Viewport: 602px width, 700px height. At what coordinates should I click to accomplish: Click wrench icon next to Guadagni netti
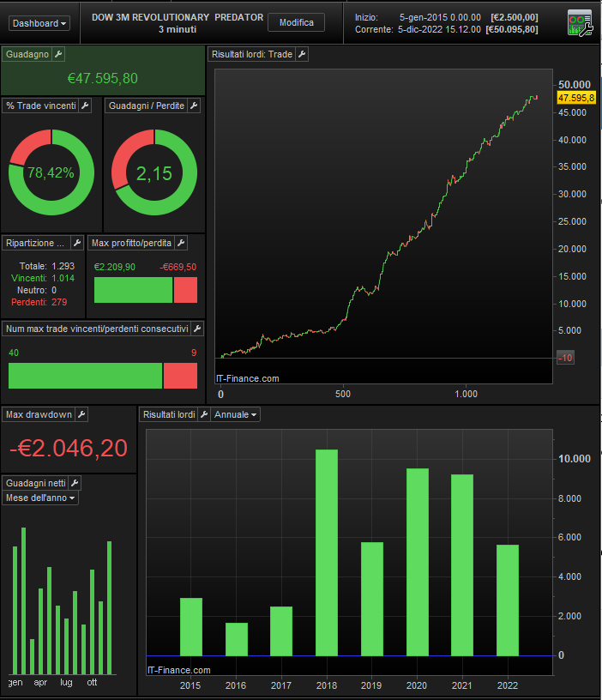point(75,483)
